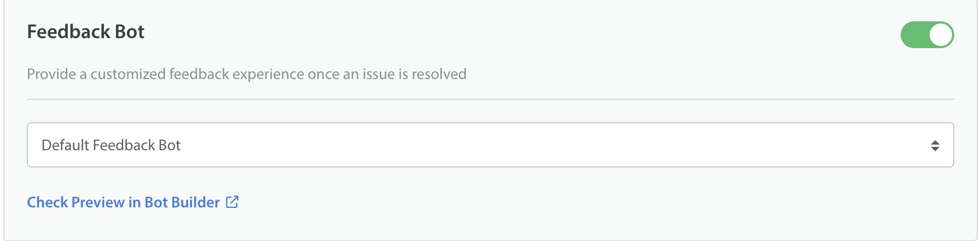Viewport: 980px width, 241px height.
Task: Click empty middle area of the bot dropdown
Action: (x=503, y=145)
